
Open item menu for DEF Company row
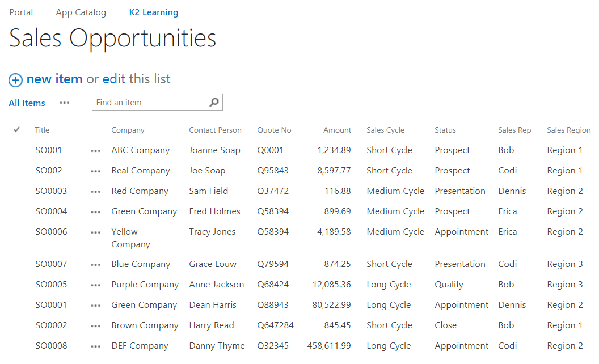95,346
